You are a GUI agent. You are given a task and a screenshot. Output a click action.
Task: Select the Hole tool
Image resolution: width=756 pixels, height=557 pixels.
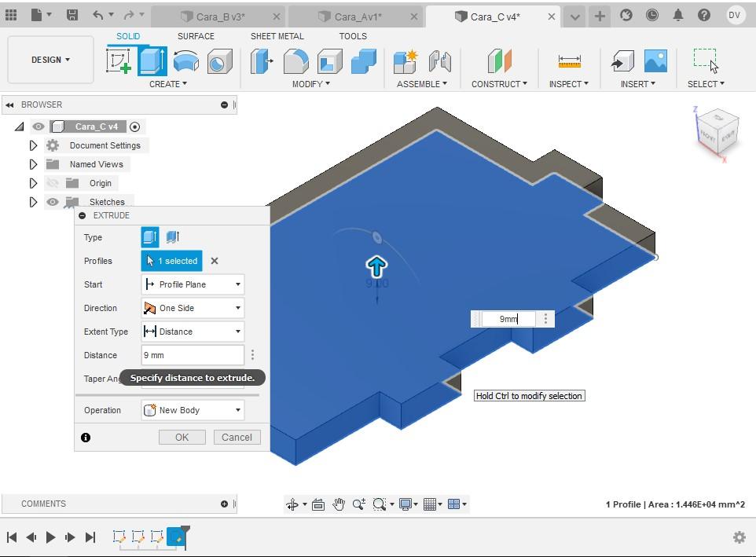tap(219, 61)
